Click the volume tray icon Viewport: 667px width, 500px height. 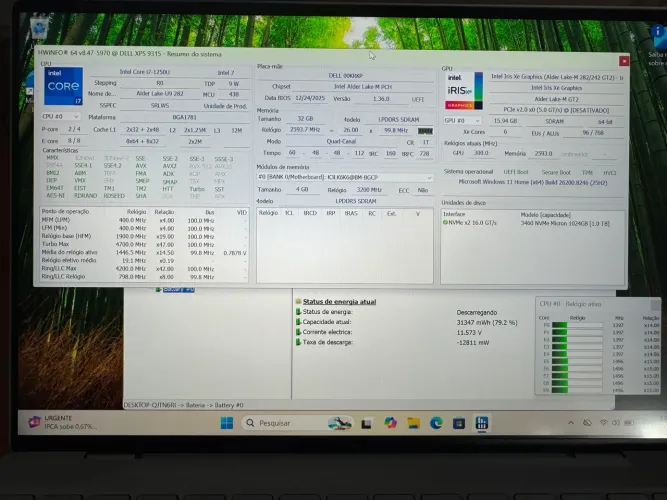[616, 423]
